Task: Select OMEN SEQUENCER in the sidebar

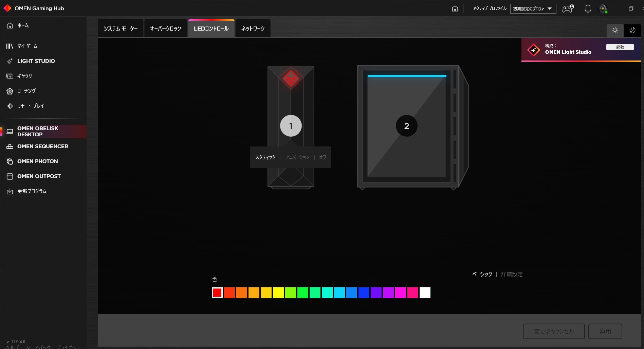Action: point(42,146)
